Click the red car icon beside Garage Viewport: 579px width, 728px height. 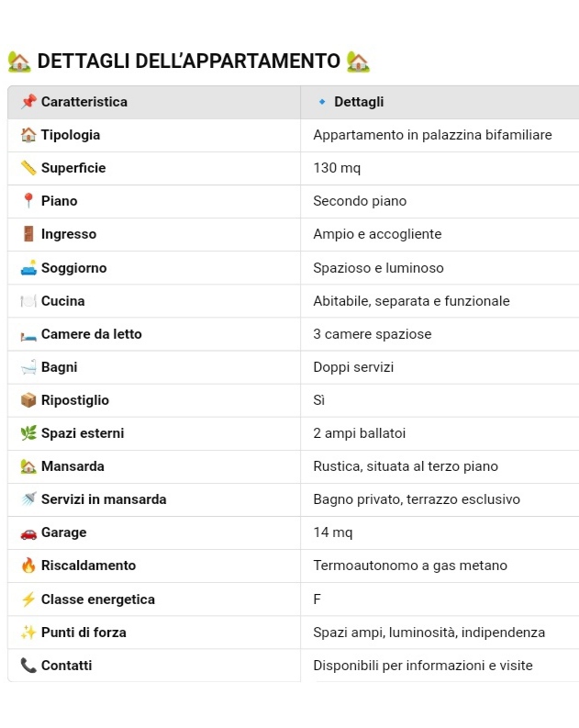coord(28,533)
